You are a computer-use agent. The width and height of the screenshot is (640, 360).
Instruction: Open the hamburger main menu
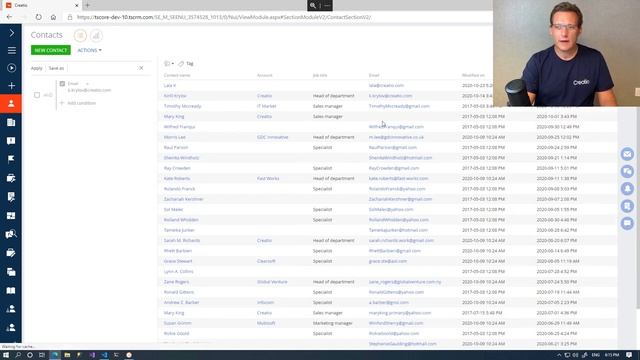[x=11, y=50]
